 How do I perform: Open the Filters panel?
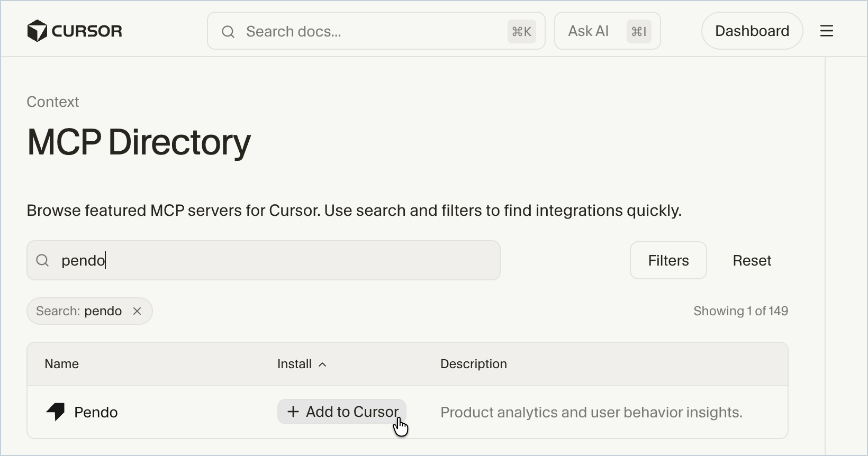point(668,260)
